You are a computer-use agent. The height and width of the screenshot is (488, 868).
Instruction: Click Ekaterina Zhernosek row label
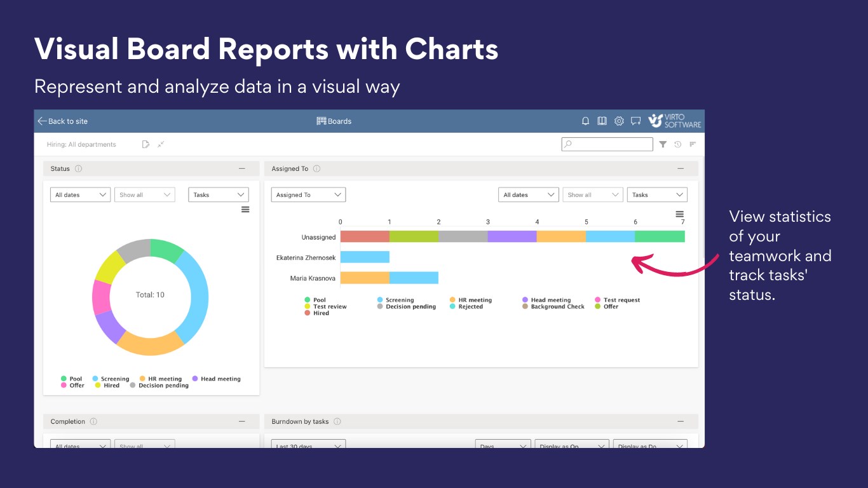coord(306,258)
